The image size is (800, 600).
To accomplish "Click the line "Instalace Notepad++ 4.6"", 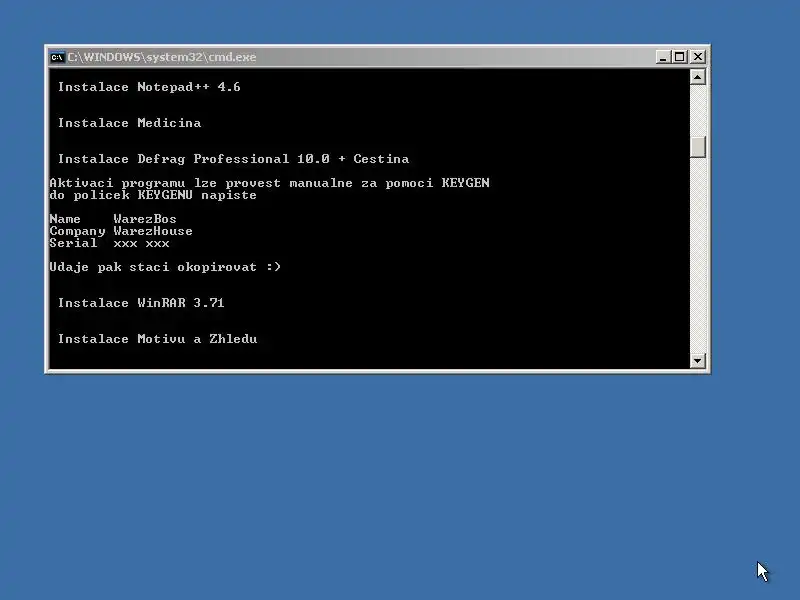I will (149, 87).
